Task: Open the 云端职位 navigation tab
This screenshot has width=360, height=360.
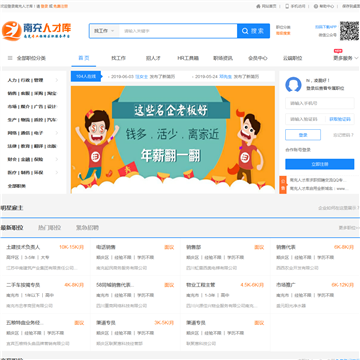Action: [x=292, y=58]
